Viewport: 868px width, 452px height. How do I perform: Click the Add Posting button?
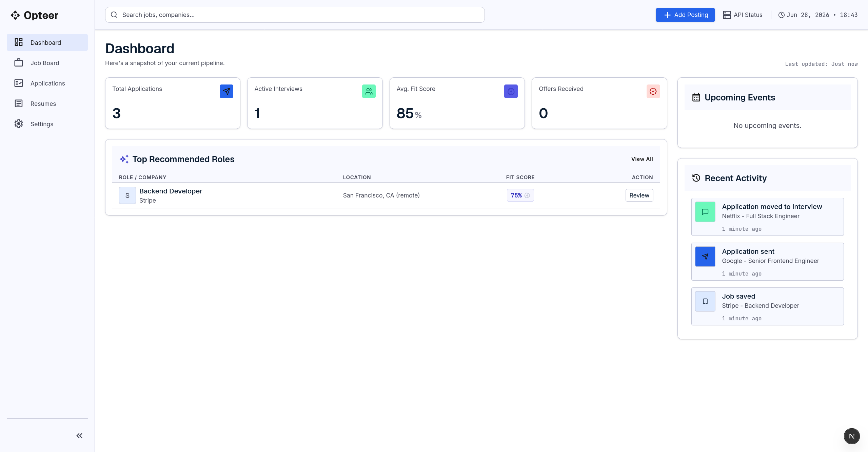click(685, 15)
